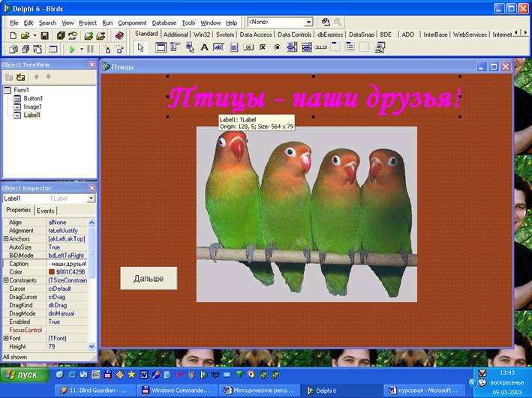
Task: Click the arrow pointer selection tool
Action: pos(140,47)
